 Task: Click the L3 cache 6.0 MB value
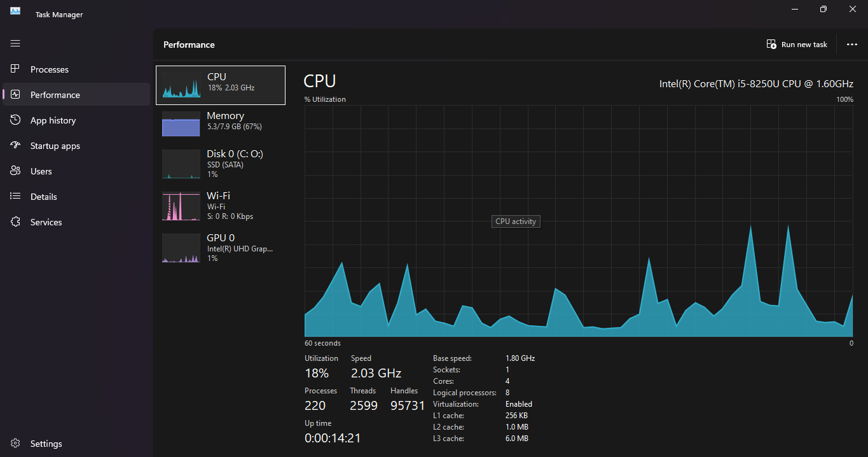point(517,439)
